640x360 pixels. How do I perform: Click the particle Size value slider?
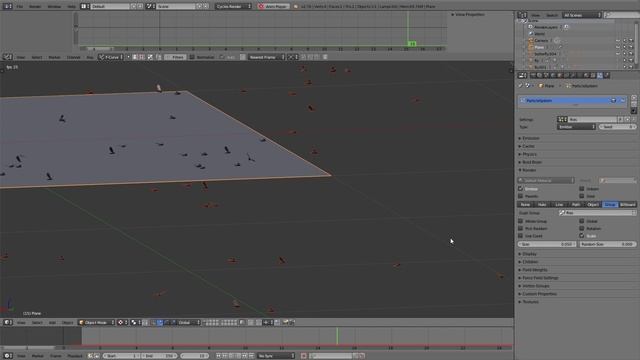[547, 244]
